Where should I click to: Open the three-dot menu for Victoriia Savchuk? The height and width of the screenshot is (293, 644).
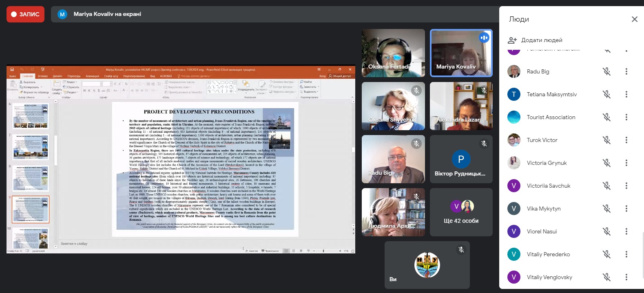(x=626, y=186)
